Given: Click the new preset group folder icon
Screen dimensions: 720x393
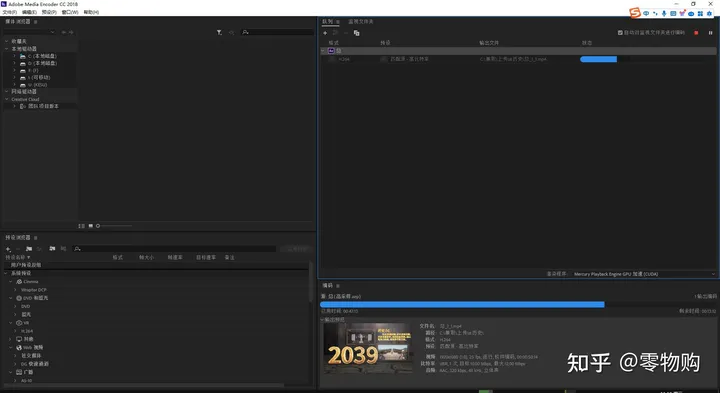Looking at the screenshot, I should coord(29,249).
